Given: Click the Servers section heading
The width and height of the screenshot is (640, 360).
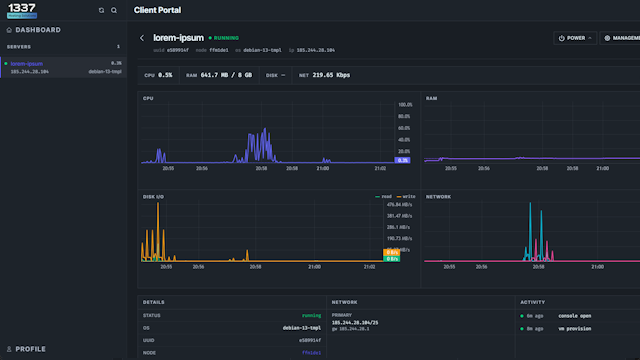Looking at the screenshot, I should [19, 47].
